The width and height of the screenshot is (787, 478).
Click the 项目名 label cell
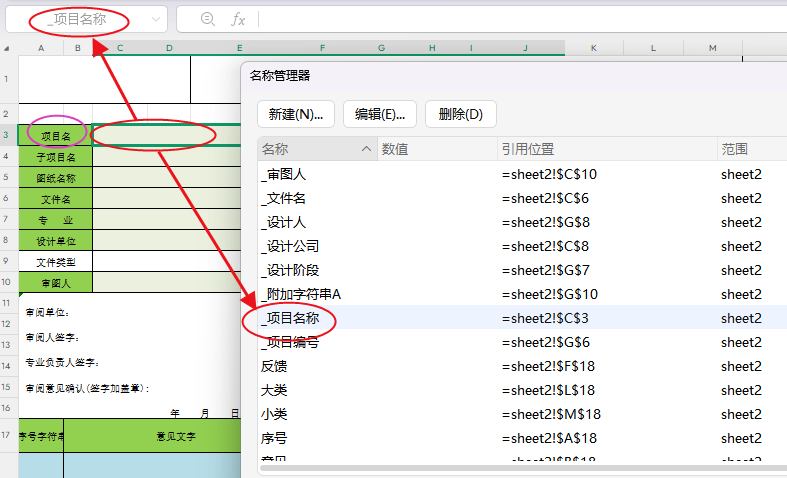tap(55, 136)
